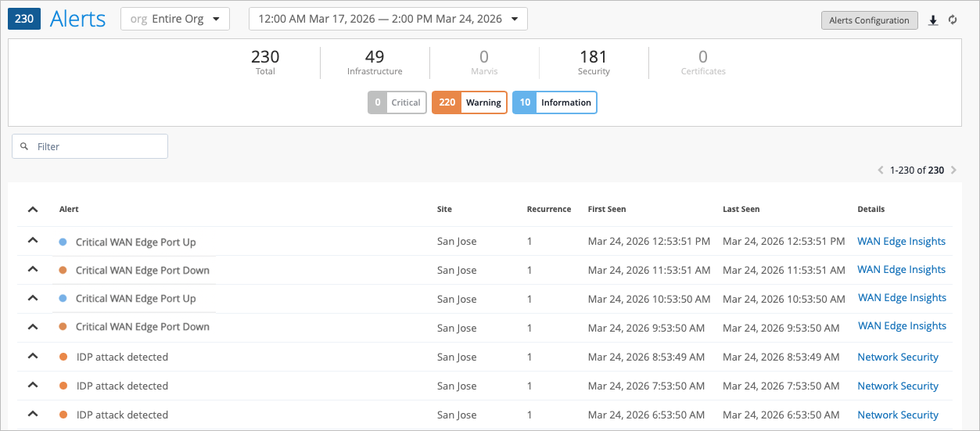
Task: Open Alerts Configuration
Action: click(x=869, y=20)
